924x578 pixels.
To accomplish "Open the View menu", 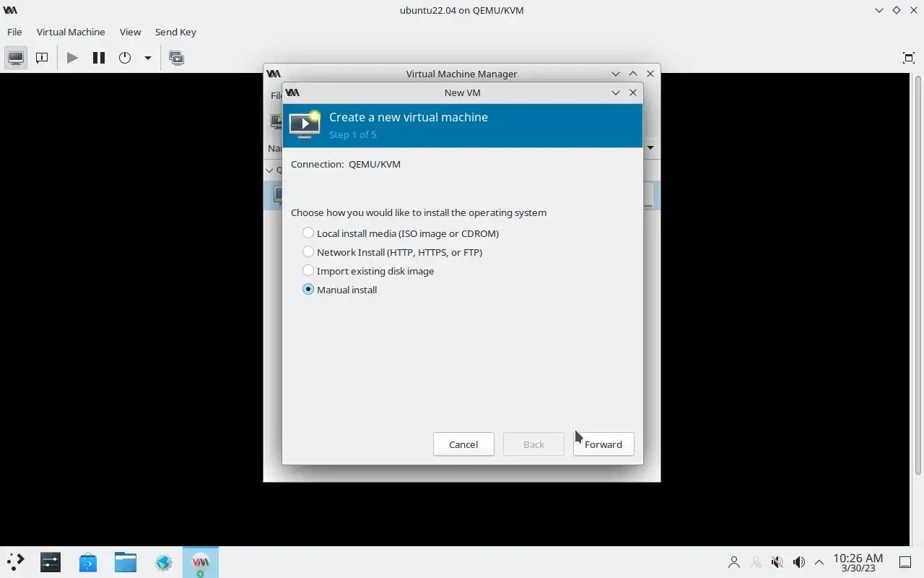I will [x=130, y=32].
